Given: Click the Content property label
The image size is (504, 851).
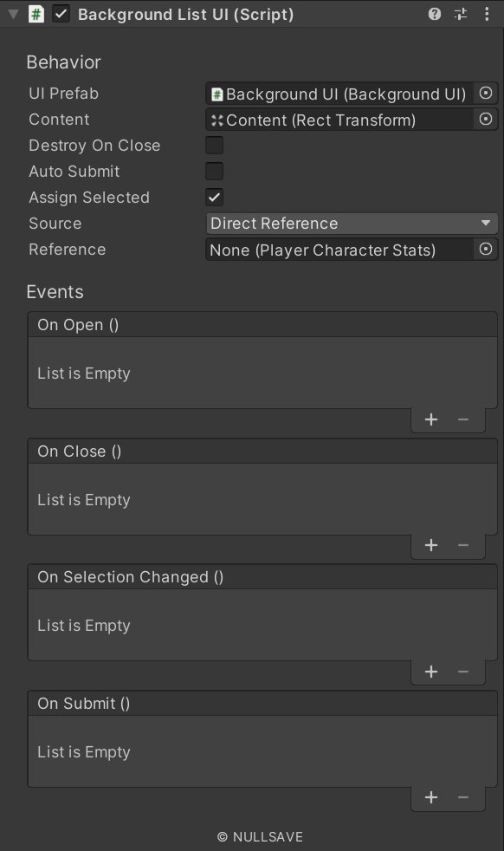Looking at the screenshot, I should pos(59,120).
